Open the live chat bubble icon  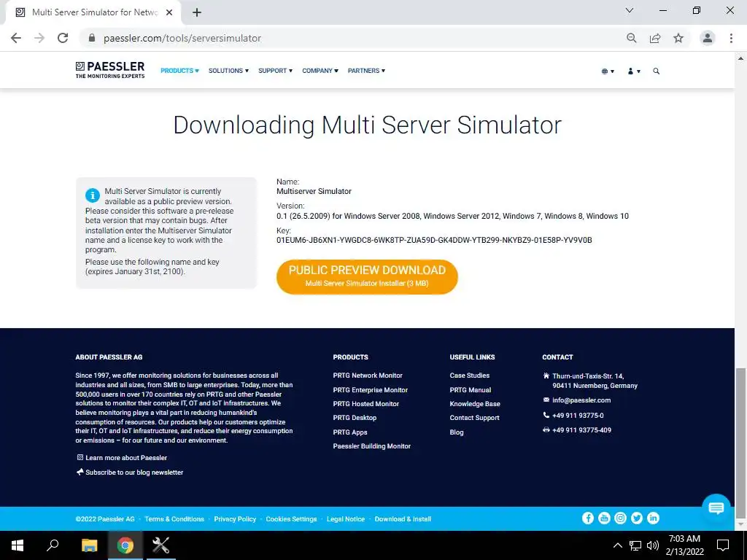click(x=716, y=507)
